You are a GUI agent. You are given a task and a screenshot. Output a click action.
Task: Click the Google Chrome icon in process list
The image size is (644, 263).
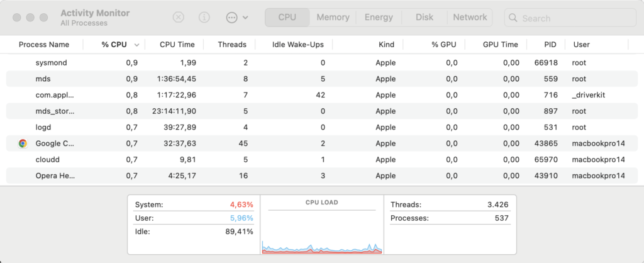pyautogui.click(x=23, y=143)
